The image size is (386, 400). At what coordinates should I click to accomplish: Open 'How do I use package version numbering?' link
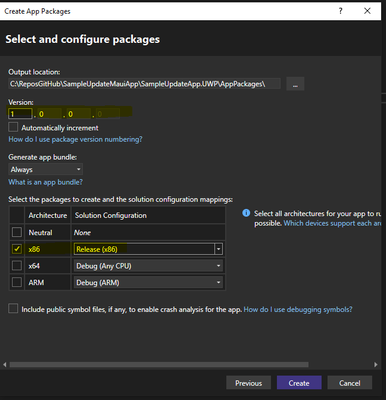coord(75,139)
